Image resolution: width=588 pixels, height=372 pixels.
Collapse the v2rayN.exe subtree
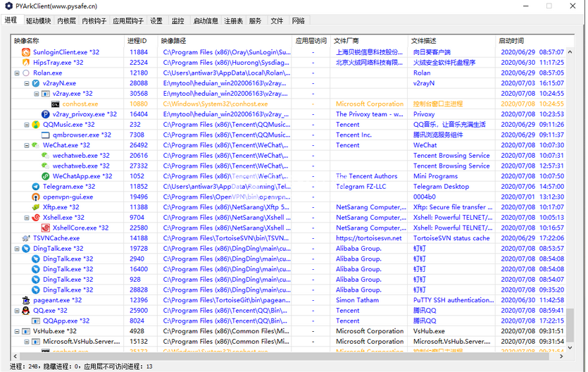[27, 83]
